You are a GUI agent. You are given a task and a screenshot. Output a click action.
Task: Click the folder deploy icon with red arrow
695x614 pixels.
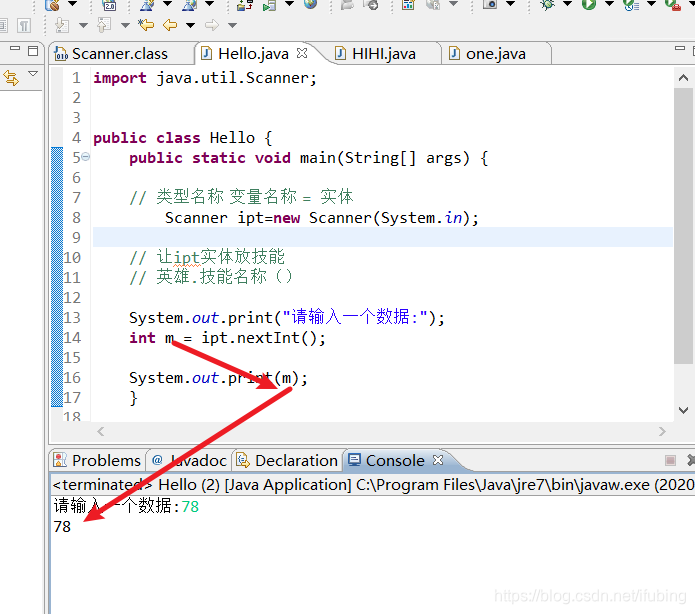click(x=245, y=4)
